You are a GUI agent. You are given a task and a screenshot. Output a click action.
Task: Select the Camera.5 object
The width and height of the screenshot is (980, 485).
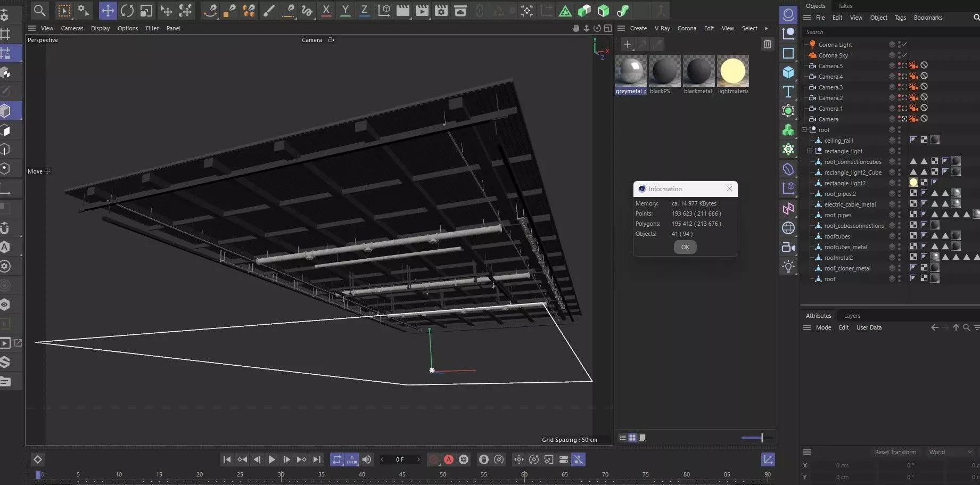[x=830, y=66]
